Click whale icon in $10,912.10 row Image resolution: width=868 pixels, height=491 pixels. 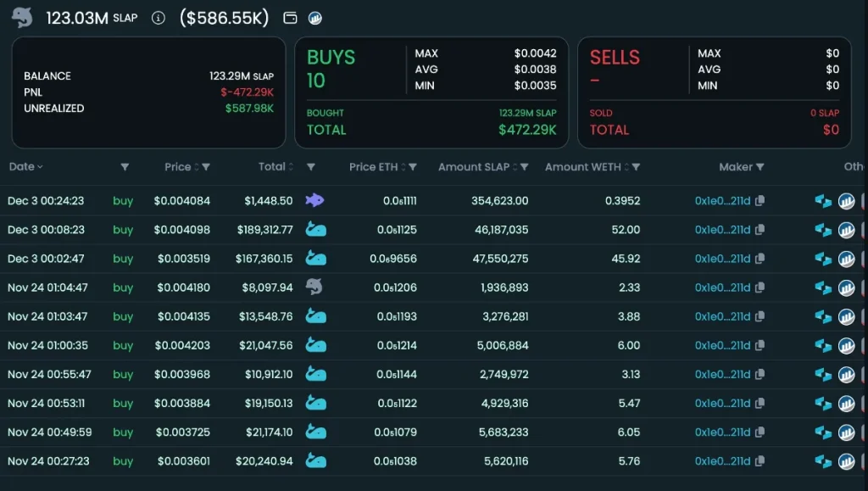316,374
